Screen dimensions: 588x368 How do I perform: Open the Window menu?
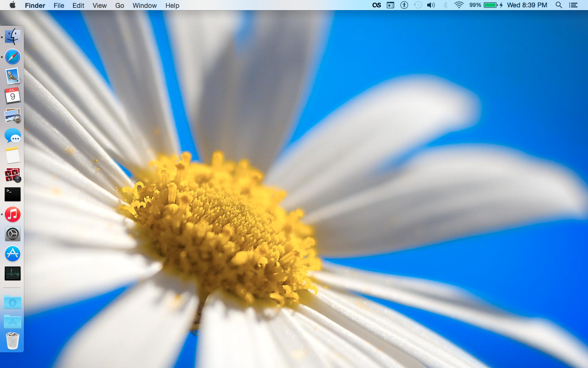[x=145, y=6]
